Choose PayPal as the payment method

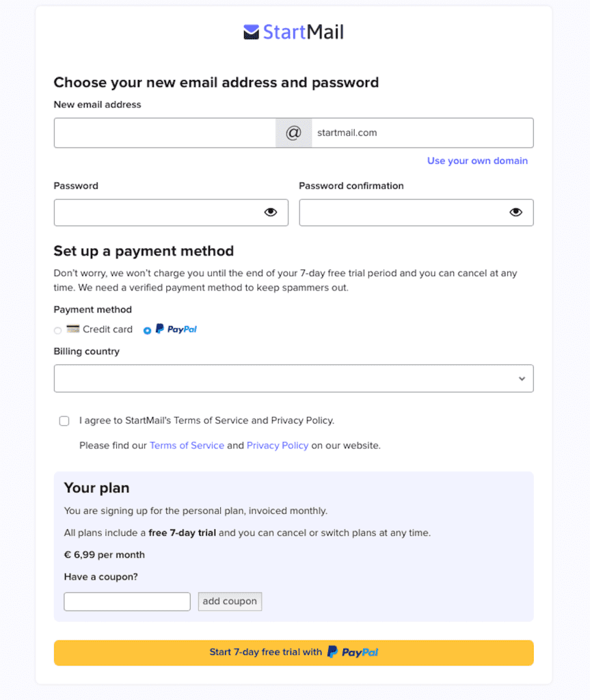click(x=147, y=329)
